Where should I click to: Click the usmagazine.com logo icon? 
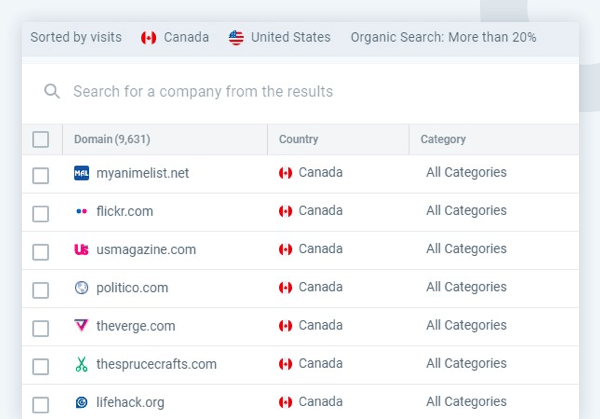coord(82,250)
